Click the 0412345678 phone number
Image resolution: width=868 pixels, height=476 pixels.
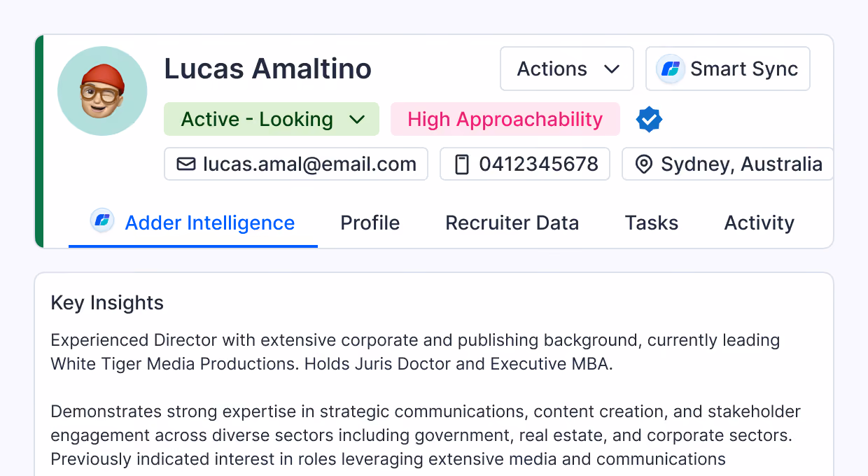coord(538,164)
